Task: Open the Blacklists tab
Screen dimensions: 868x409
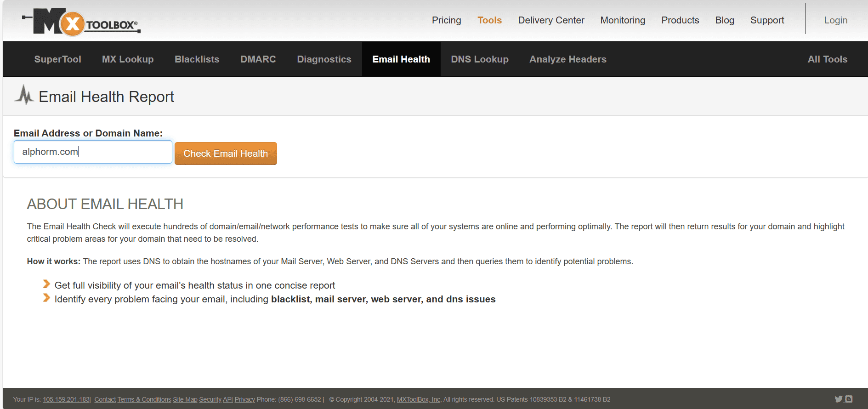Action: click(197, 59)
